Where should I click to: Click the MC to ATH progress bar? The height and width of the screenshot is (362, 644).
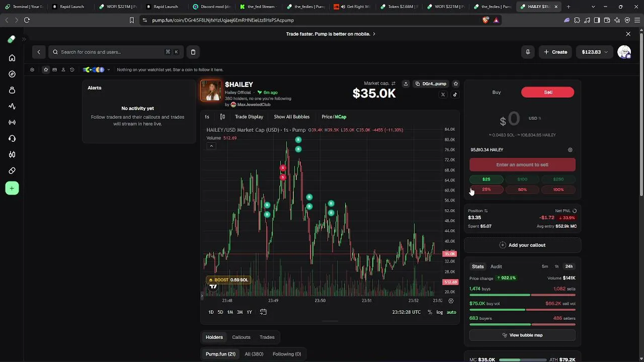pyautogui.click(x=522, y=360)
